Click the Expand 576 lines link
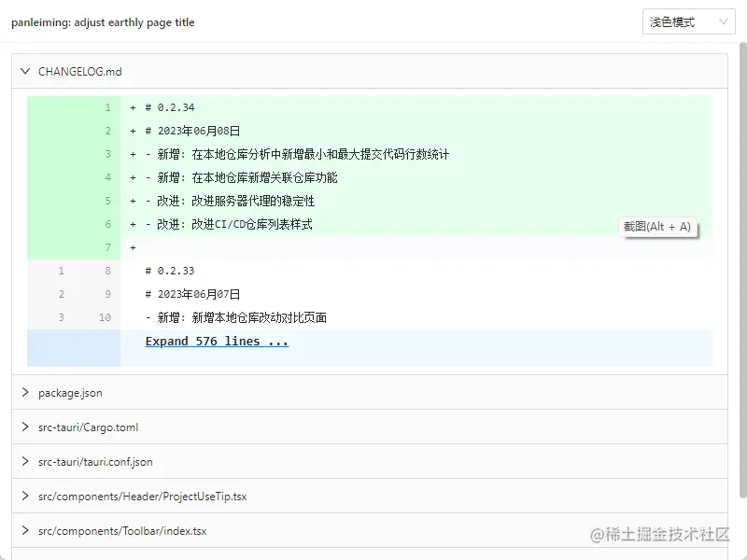 pos(217,342)
